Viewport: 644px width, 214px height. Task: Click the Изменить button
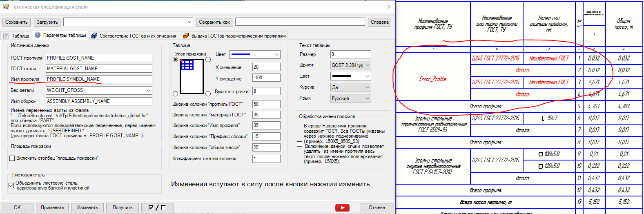click(87, 207)
